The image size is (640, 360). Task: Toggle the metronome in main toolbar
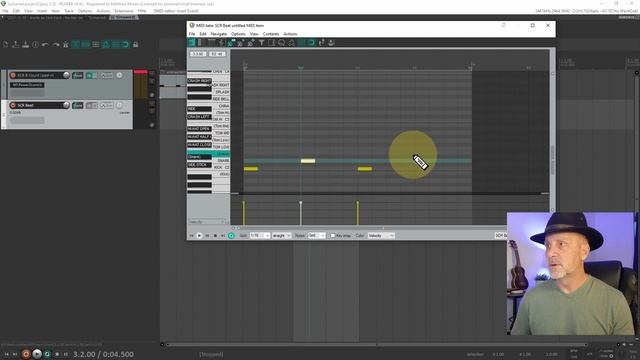(65, 44)
